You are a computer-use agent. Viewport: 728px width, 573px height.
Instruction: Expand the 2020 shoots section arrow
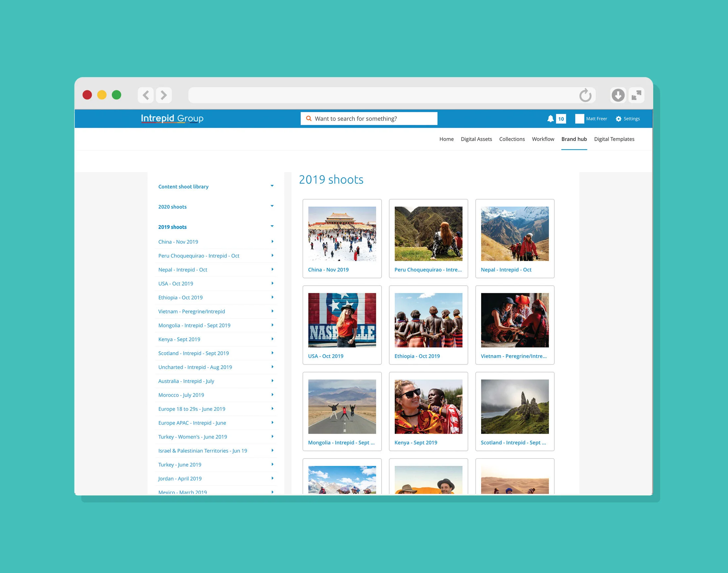(272, 206)
